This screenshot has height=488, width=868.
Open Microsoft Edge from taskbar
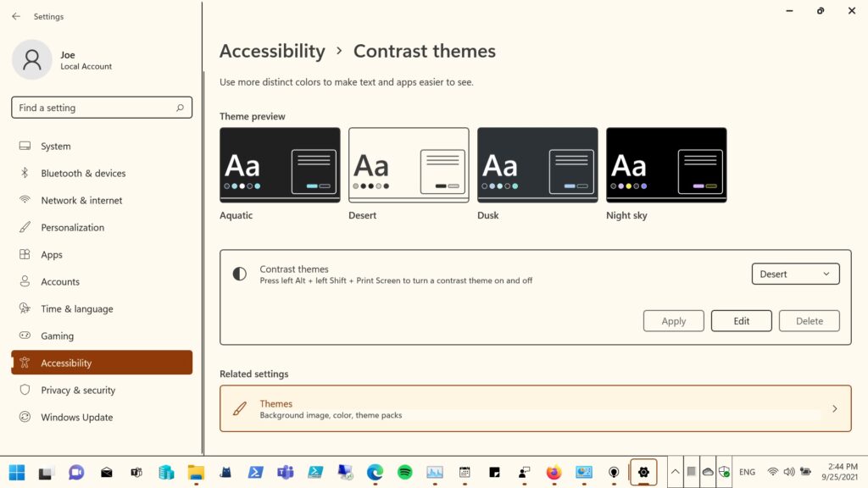tap(375, 472)
